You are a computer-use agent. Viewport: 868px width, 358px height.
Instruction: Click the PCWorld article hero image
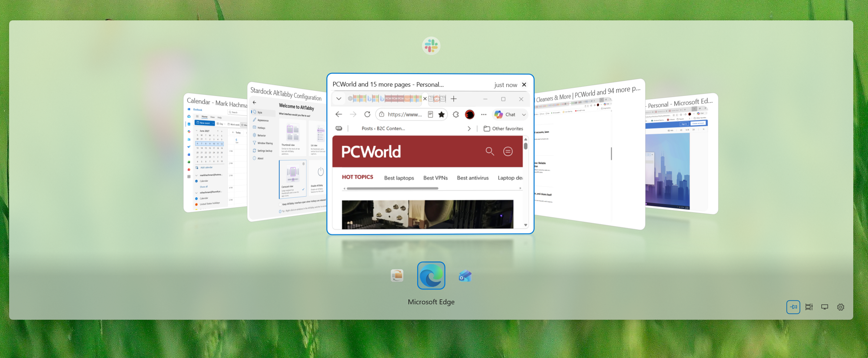tap(427, 214)
